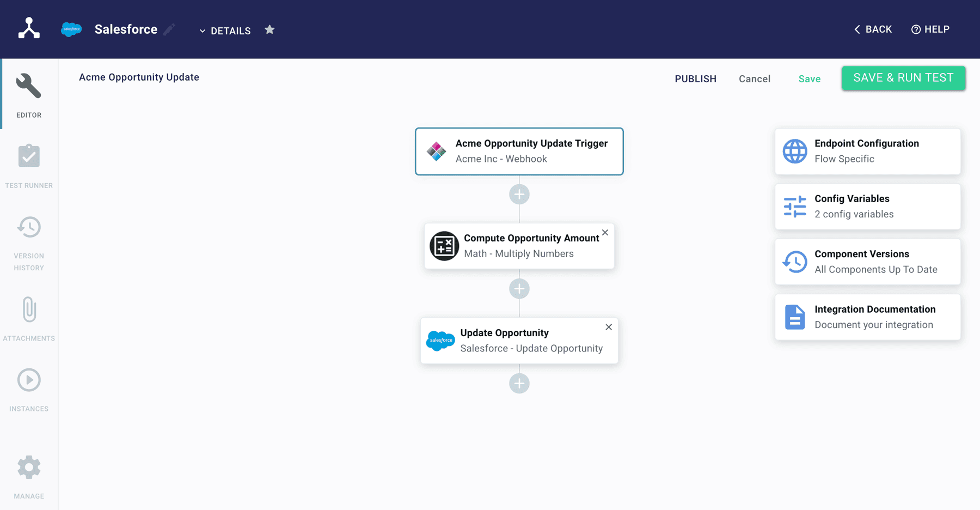Click Salesforce icon on Update Opportunity step
Screen dimensions: 980x510
coord(440,341)
